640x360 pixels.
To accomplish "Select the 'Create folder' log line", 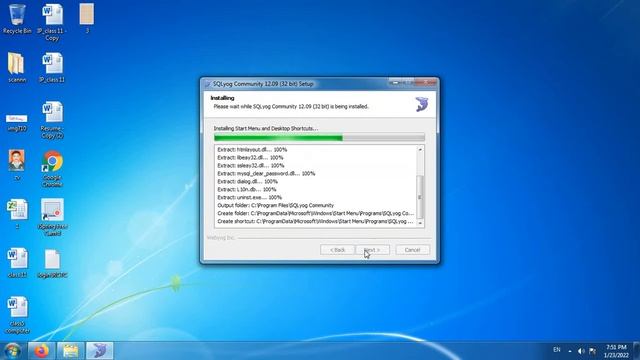I will pos(315,213).
